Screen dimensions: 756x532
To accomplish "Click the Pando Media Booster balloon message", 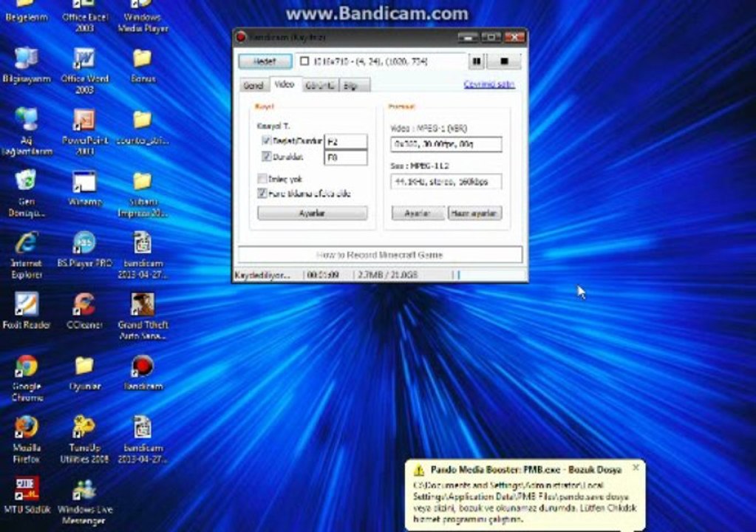I will click(525, 502).
